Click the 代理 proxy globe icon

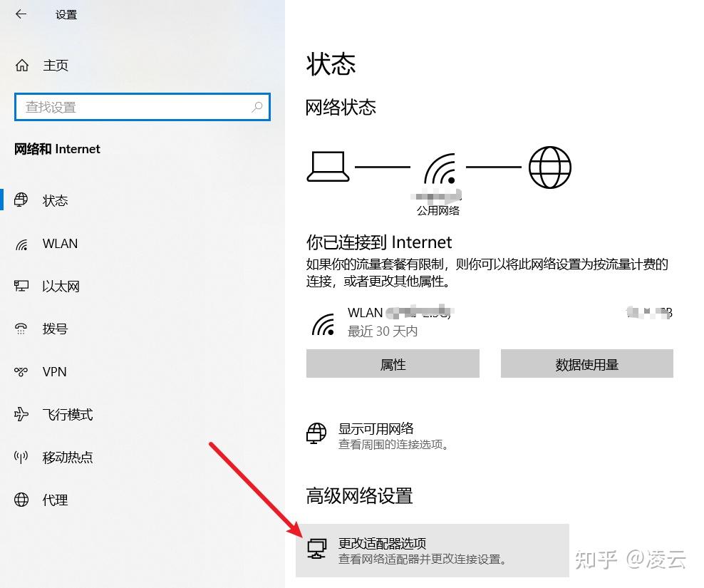21,500
